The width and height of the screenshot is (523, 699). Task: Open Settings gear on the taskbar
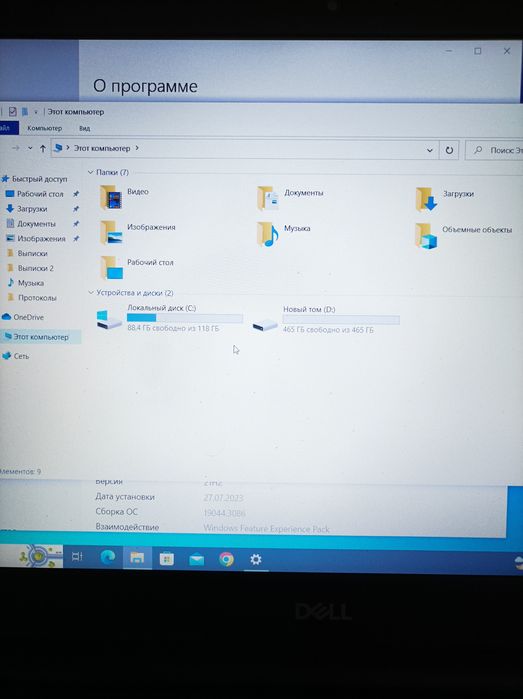[255, 559]
